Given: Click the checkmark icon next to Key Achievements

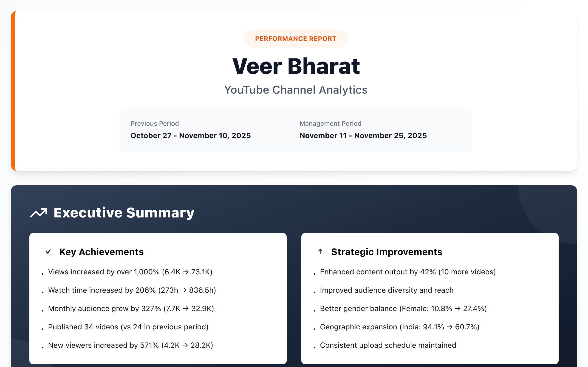Looking at the screenshot, I should 48,251.
